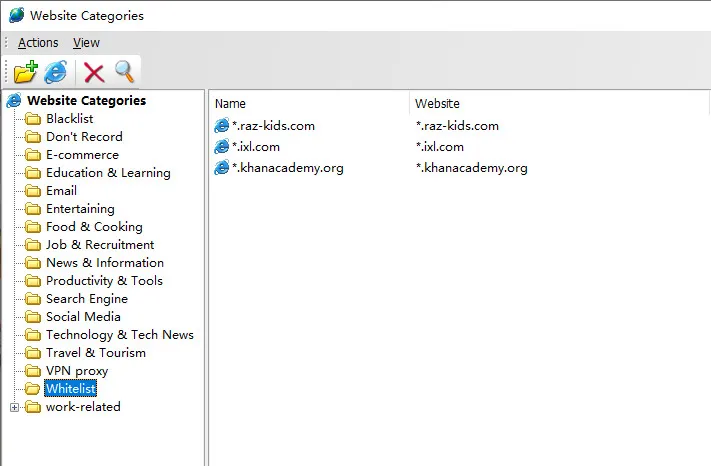Select the Whitelist category
Screen dimensions: 711x466
71,388
